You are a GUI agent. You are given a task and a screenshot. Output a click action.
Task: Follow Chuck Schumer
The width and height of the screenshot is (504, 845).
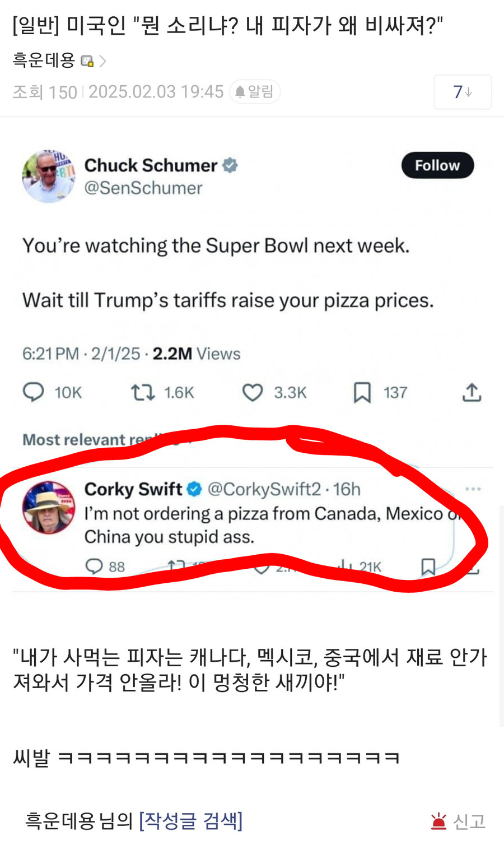click(x=437, y=165)
